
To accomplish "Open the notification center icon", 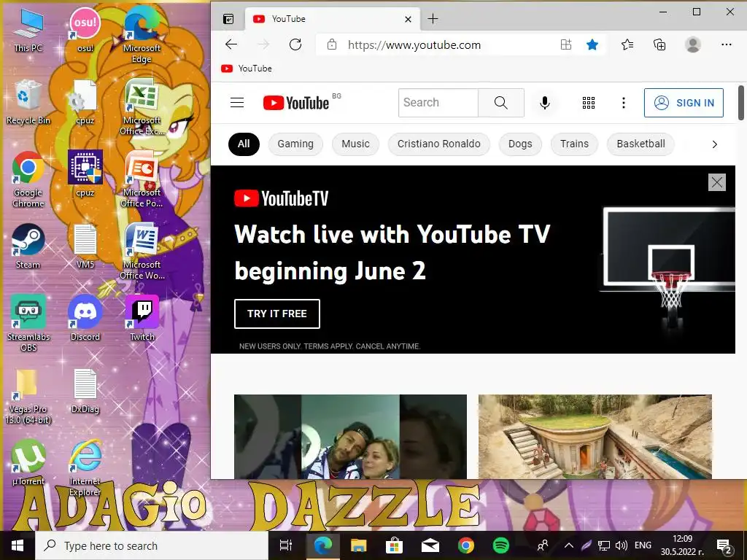I will (724, 546).
